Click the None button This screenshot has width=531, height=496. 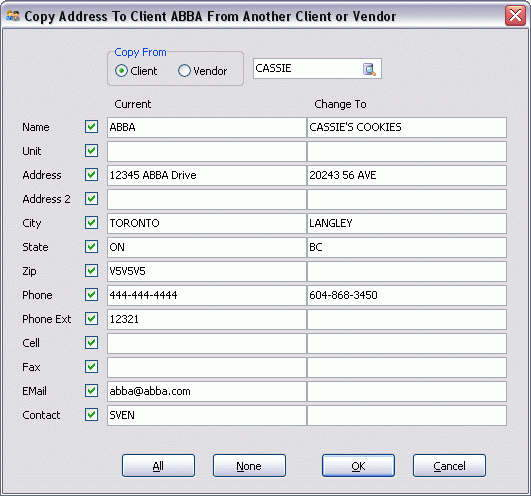(x=249, y=466)
